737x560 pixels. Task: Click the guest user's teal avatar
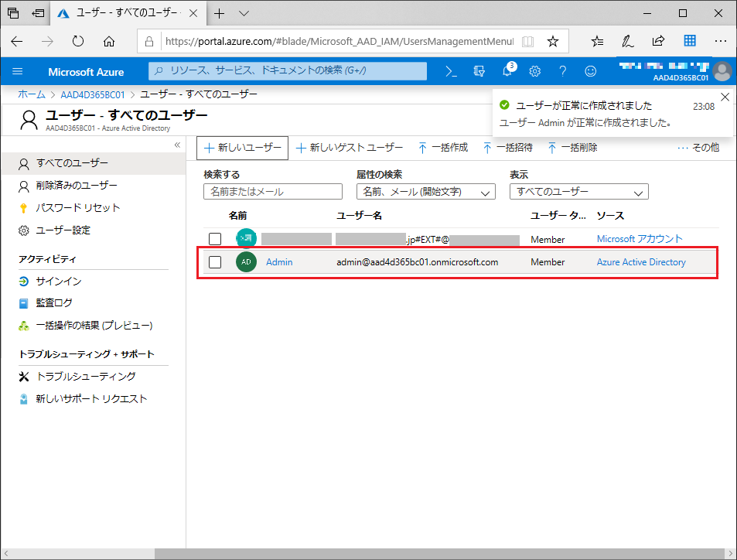(246, 238)
